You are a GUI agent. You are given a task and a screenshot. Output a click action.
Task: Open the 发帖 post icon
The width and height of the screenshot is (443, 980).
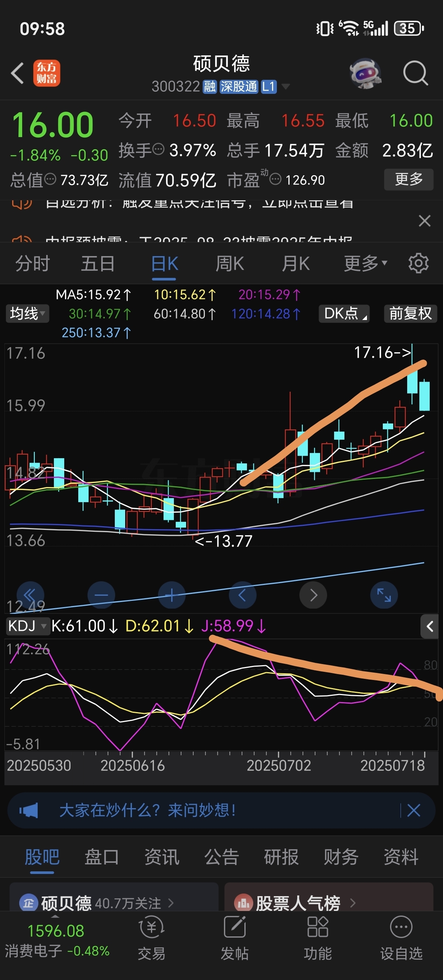point(235,938)
